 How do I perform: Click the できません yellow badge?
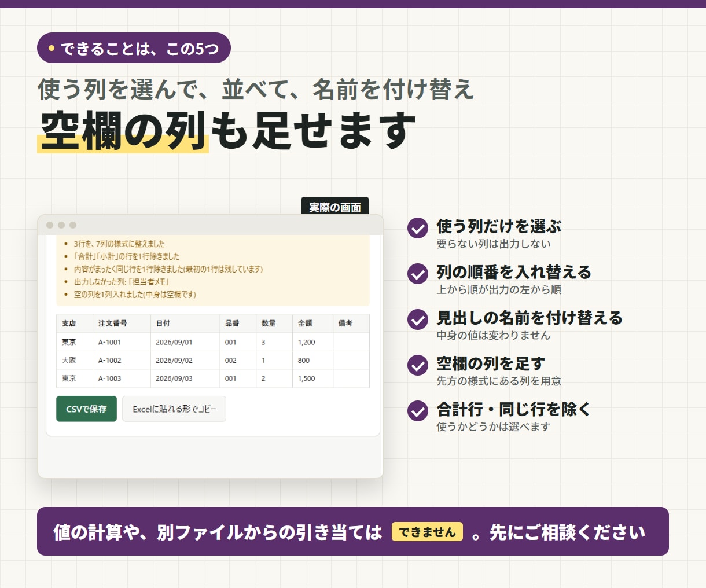pos(427,532)
